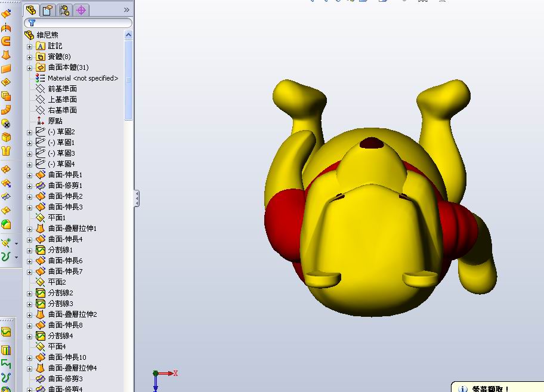The height and width of the screenshot is (392, 544).
Task: Select Material <not specified> entry
Action: [77, 78]
